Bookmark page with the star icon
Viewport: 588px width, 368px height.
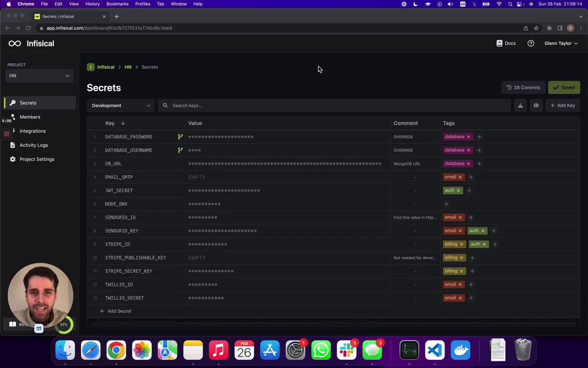coord(536,28)
